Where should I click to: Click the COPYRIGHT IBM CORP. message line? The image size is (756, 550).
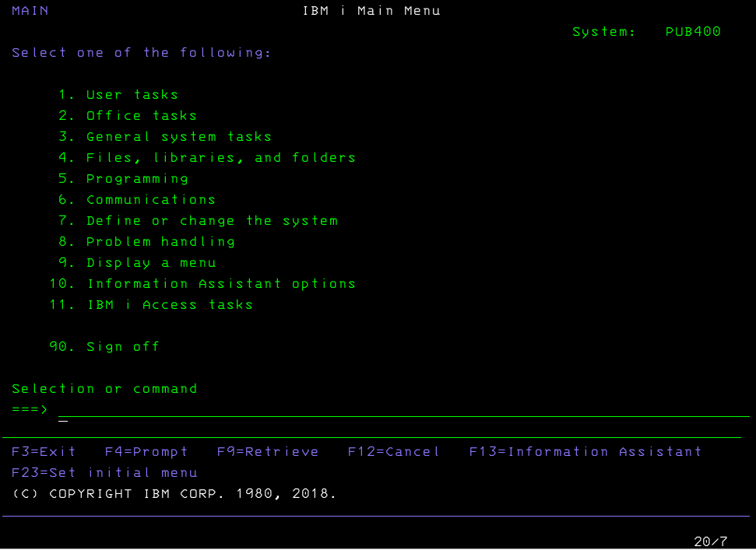click(174, 494)
